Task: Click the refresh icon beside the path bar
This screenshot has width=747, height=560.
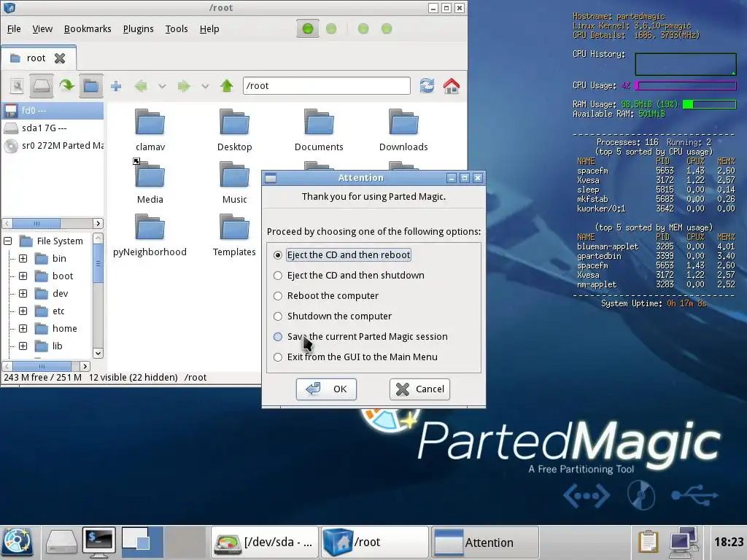Action: (x=427, y=86)
